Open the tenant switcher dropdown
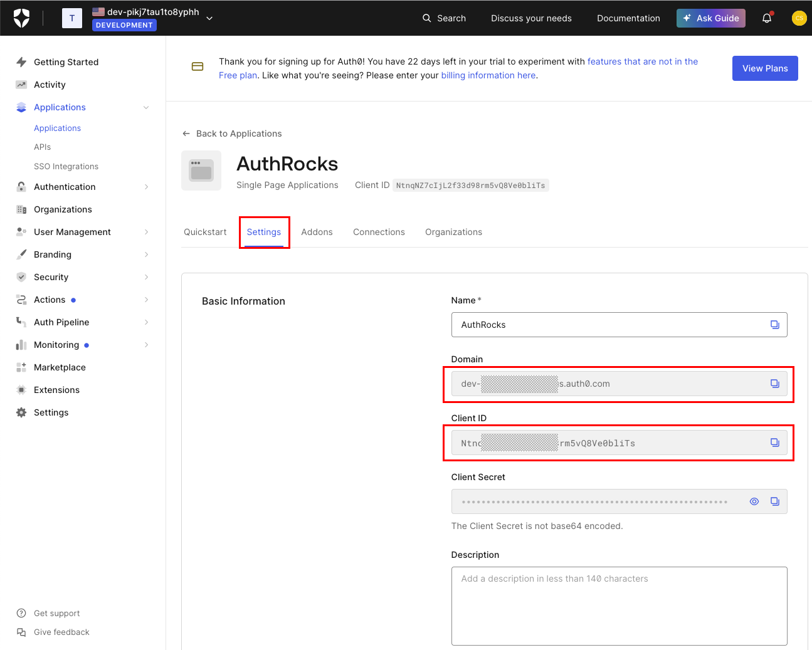Image resolution: width=812 pixels, height=650 pixels. [x=209, y=18]
